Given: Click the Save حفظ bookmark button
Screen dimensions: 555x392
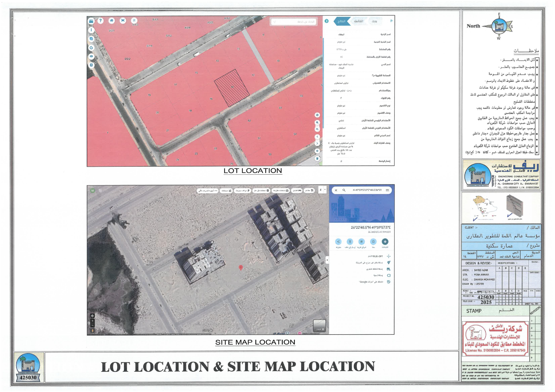Looking at the screenshot, I should click(373, 242).
